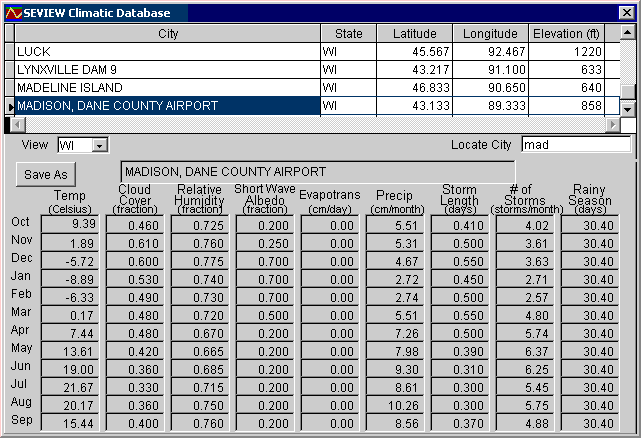Click the horizontal scroll left arrow
The width and height of the screenshot is (641, 438).
(x=17, y=124)
